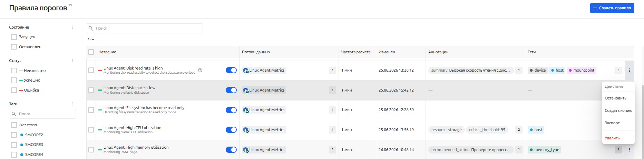The height and width of the screenshot is (159, 644).
Task: Click the magnifier icon in tags search
Action: [x=14, y=114]
